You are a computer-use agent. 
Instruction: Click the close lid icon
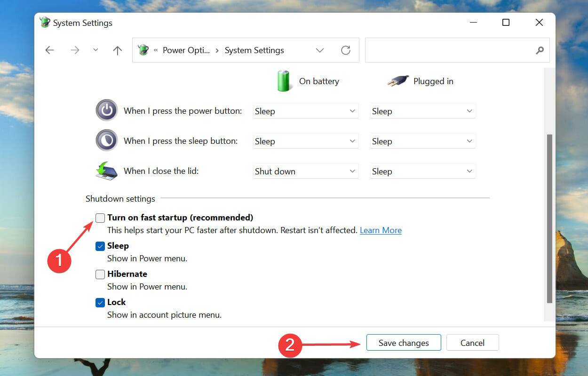click(x=106, y=171)
